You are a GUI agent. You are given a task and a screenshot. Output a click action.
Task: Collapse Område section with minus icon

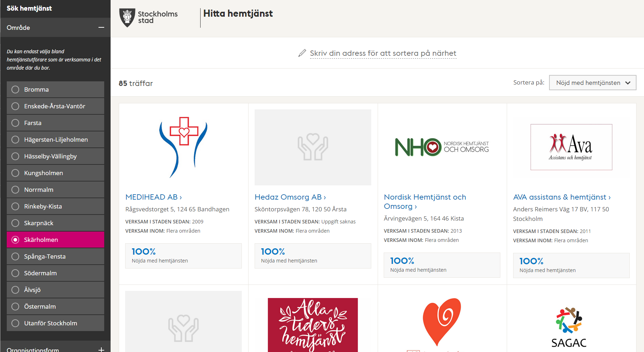point(101,28)
